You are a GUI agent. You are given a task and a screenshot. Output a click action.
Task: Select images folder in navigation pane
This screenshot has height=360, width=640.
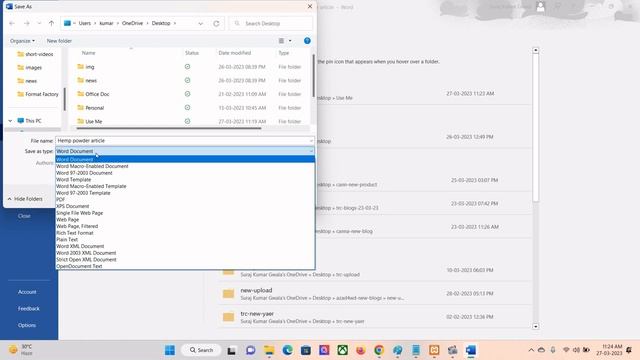coord(29,67)
